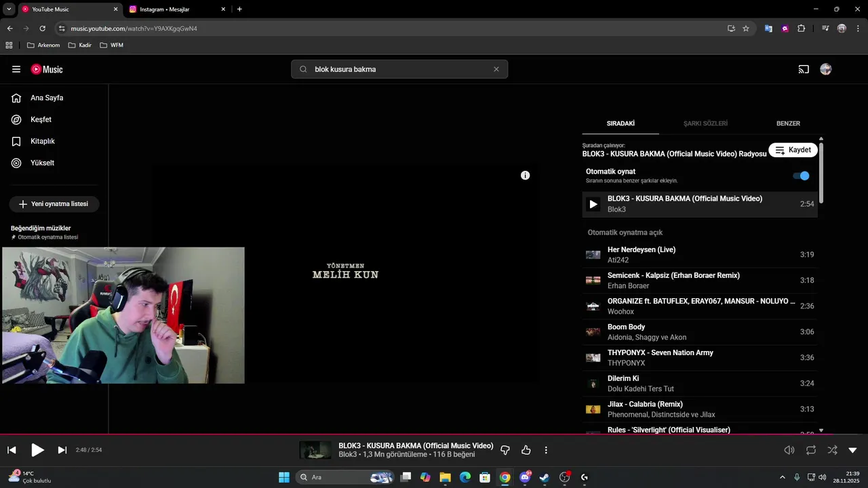The height and width of the screenshot is (488, 868).
Task: Open the WFM bookmarks folder
Action: (x=111, y=45)
